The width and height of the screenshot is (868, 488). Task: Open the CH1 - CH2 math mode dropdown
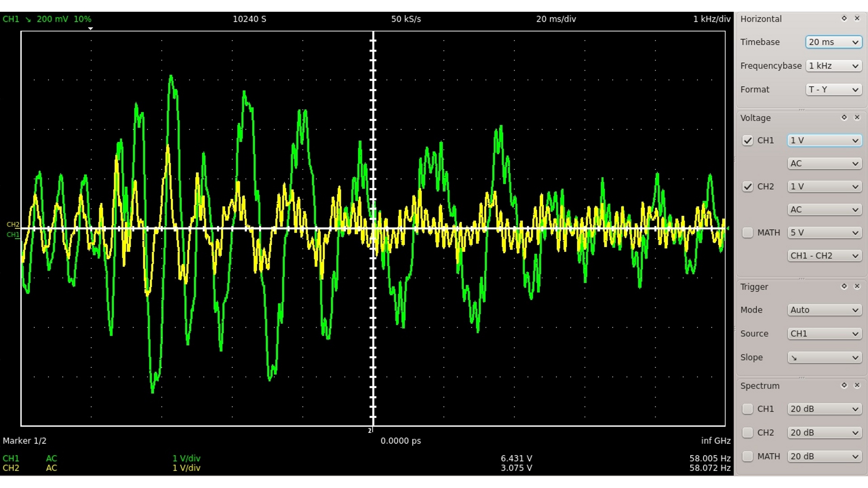824,256
